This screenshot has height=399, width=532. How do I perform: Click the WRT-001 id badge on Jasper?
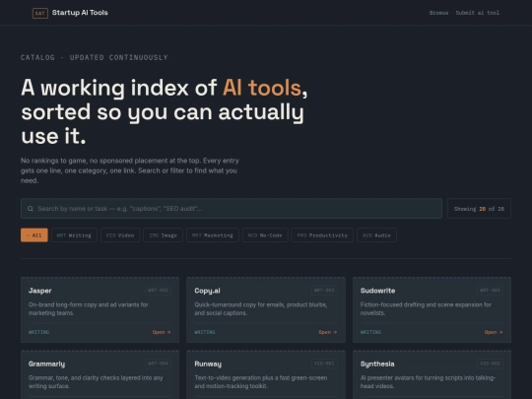(x=158, y=291)
